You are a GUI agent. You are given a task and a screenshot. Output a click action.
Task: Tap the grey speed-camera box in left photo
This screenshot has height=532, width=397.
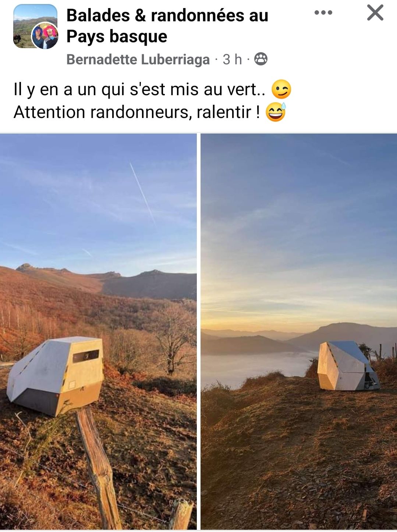[x=55, y=375]
